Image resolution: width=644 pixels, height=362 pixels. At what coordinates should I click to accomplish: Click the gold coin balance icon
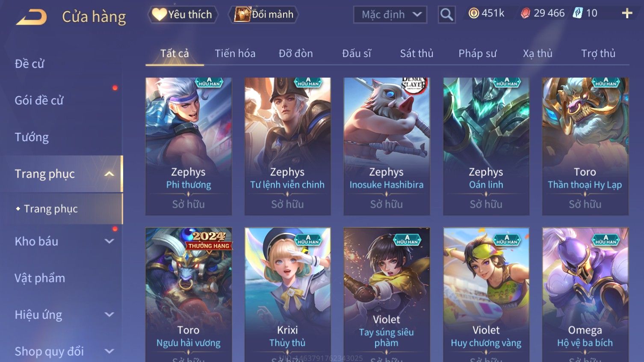coord(474,13)
